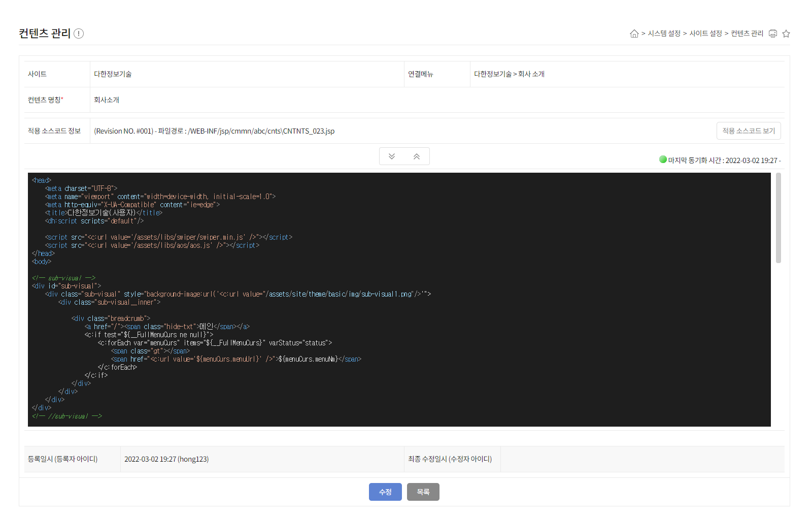Click the swiper.min.js script code line

pos(168,237)
